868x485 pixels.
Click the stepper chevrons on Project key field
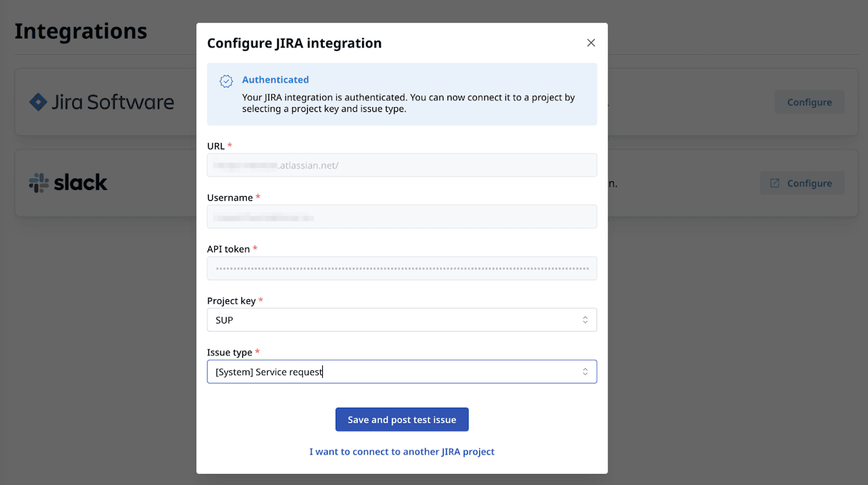click(x=585, y=319)
